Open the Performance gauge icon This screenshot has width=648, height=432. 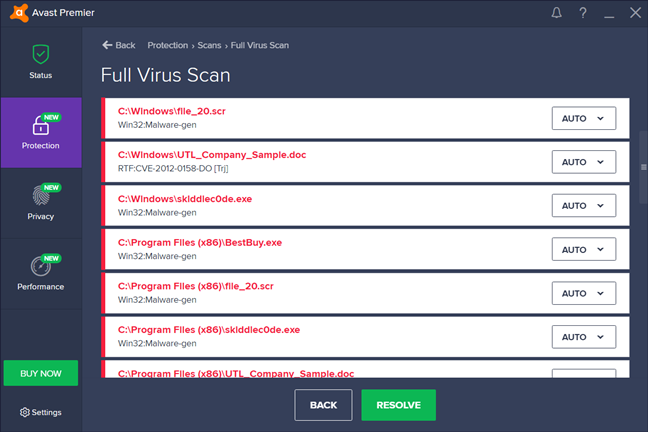coord(40,266)
